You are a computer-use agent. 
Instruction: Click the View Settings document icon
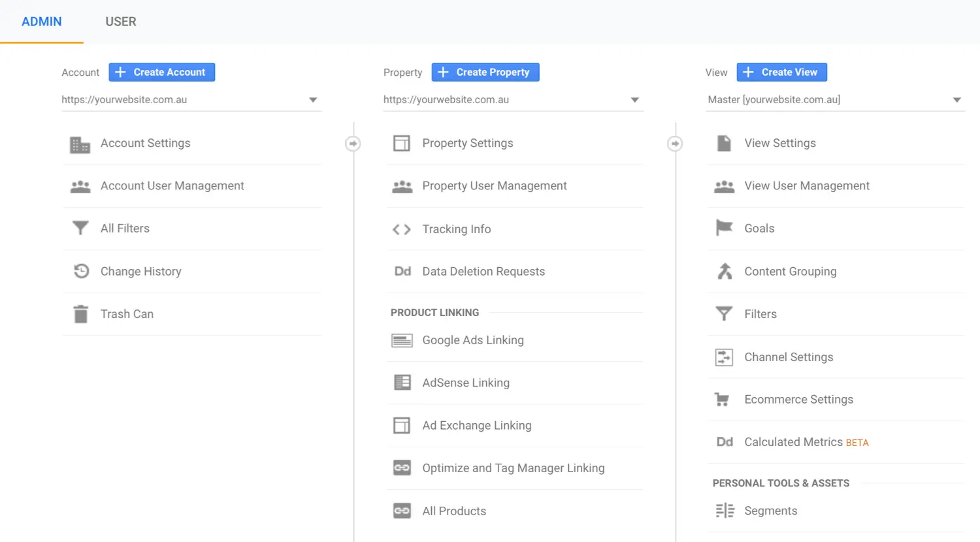click(x=724, y=143)
